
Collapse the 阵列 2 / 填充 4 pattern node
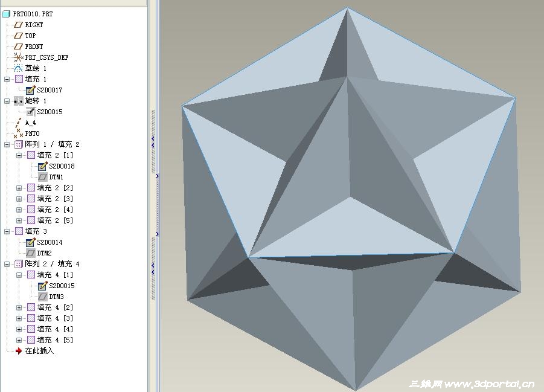pos(7,264)
